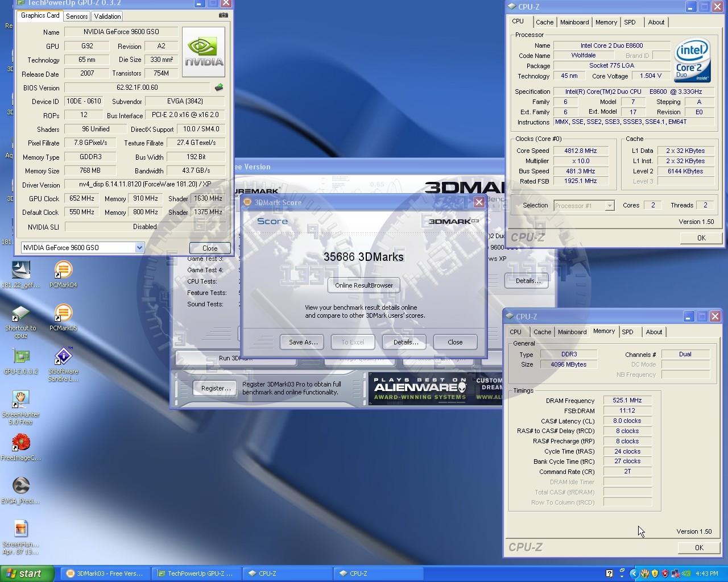Click the disconnected network tray icon

pos(676,573)
